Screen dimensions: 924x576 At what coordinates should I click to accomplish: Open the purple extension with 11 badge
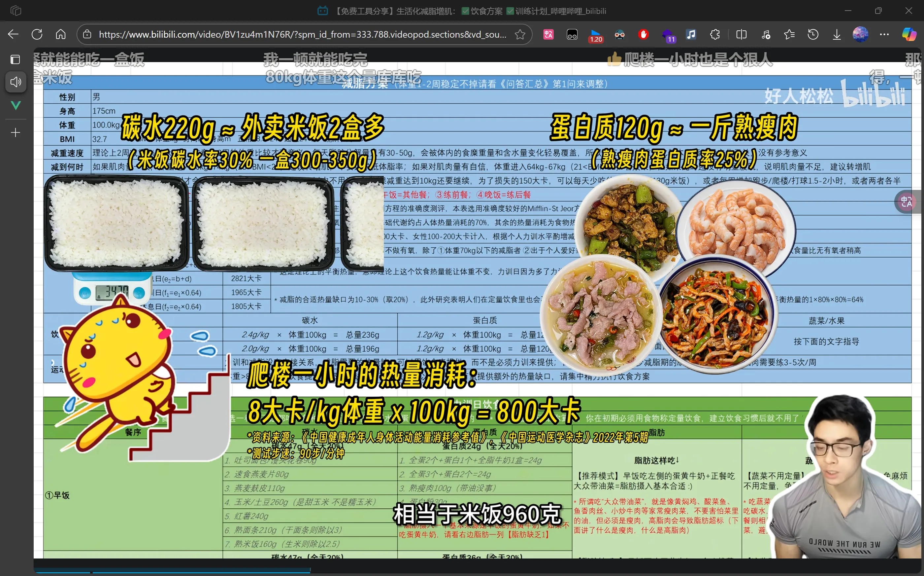(667, 35)
